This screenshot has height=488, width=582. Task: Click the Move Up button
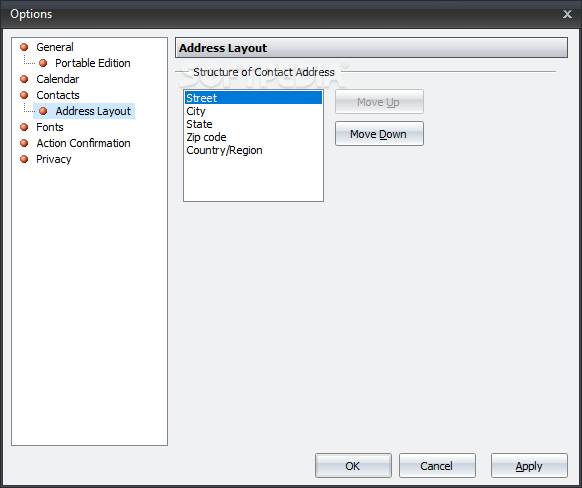(379, 102)
